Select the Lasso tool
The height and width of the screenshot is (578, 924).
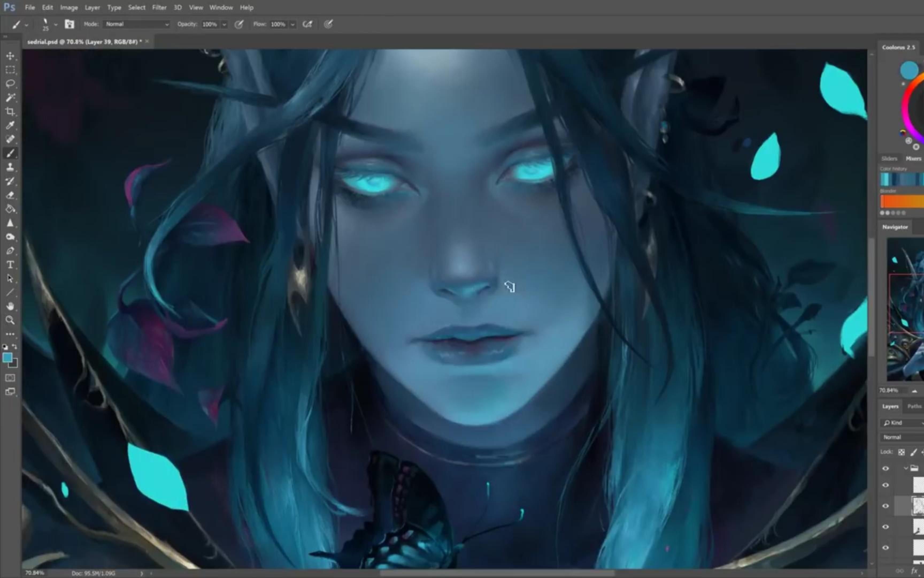(x=10, y=84)
